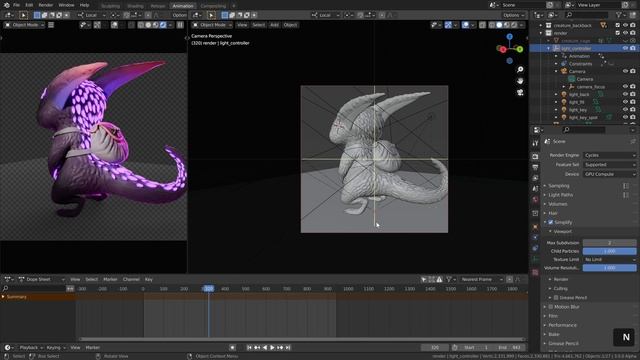This screenshot has height=360, width=640.
Task: Open the Render menu
Action: pos(46,5)
